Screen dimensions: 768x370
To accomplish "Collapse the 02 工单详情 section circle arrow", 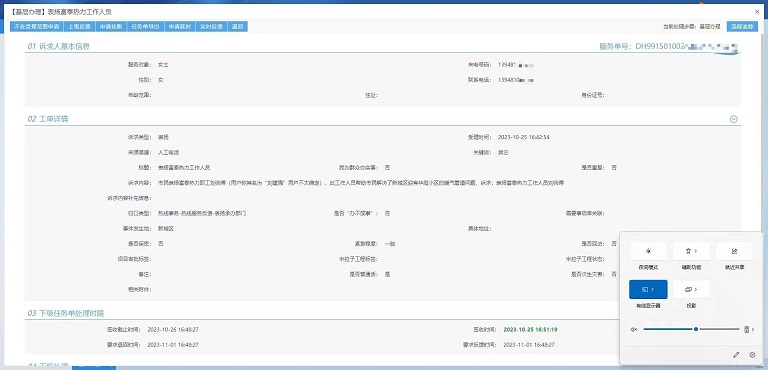I will pos(734,119).
